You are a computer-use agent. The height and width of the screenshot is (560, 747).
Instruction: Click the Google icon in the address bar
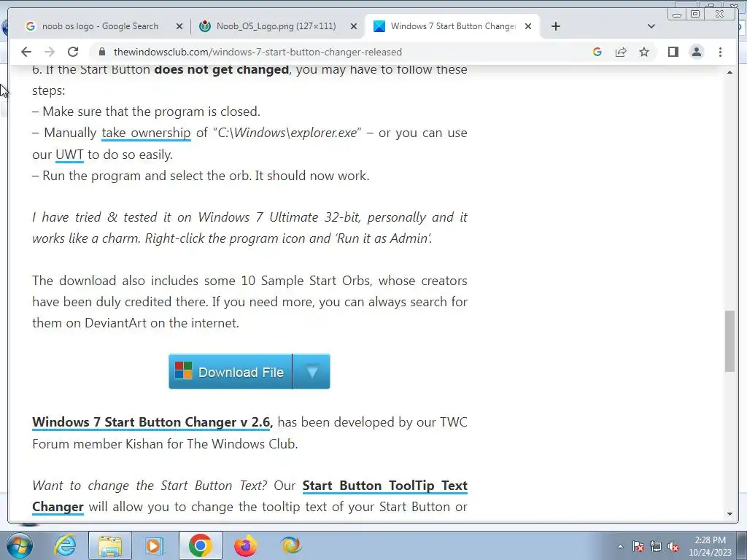tap(597, 52)
